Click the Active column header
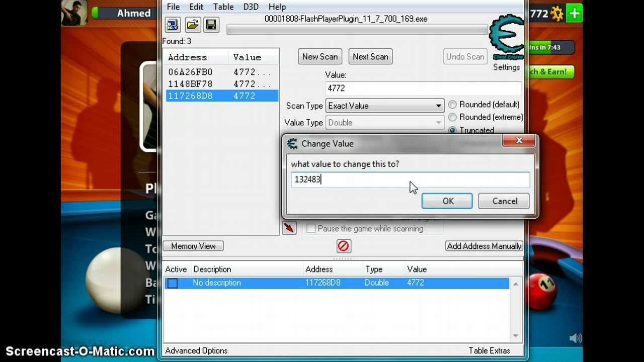644x362 pixels. pos(176,269)
